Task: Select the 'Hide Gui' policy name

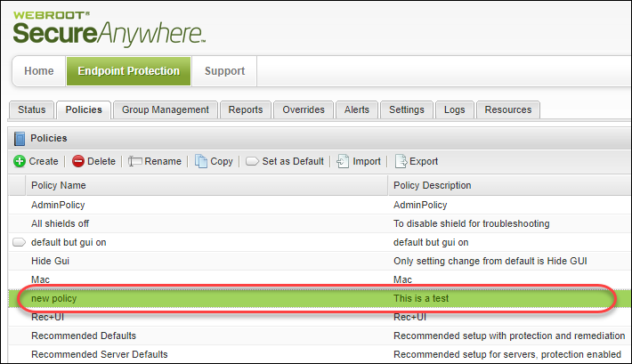Action: 51,261
